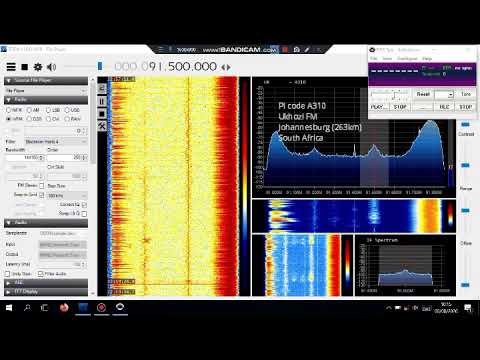Toggle the Snap to Grid checkbox
This screenshot has width=480, height=360.
(42, 195)
